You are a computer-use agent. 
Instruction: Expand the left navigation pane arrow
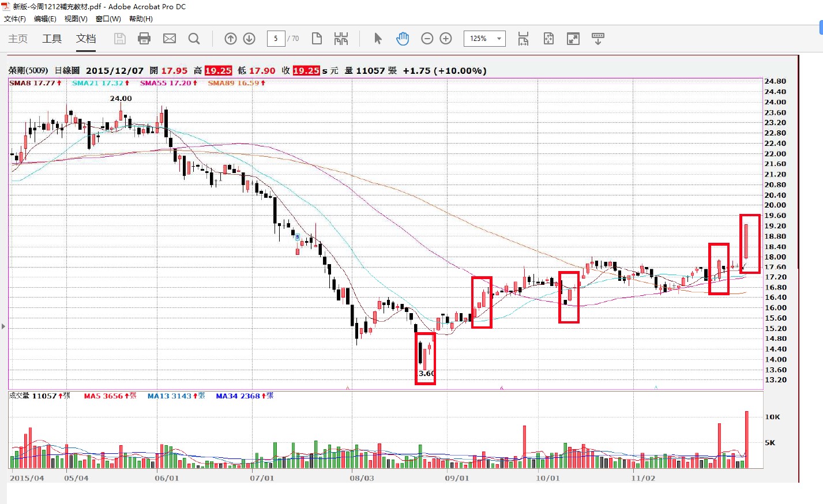pos(3,326)
